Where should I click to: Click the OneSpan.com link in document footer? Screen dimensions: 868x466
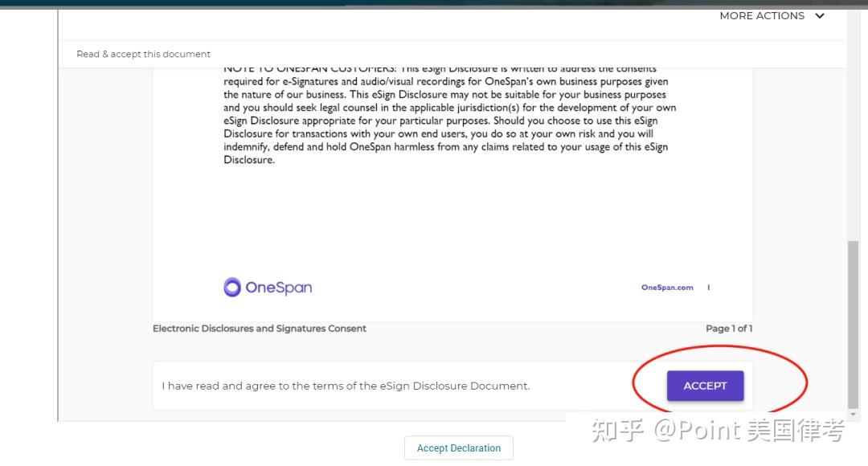[667, 288]
